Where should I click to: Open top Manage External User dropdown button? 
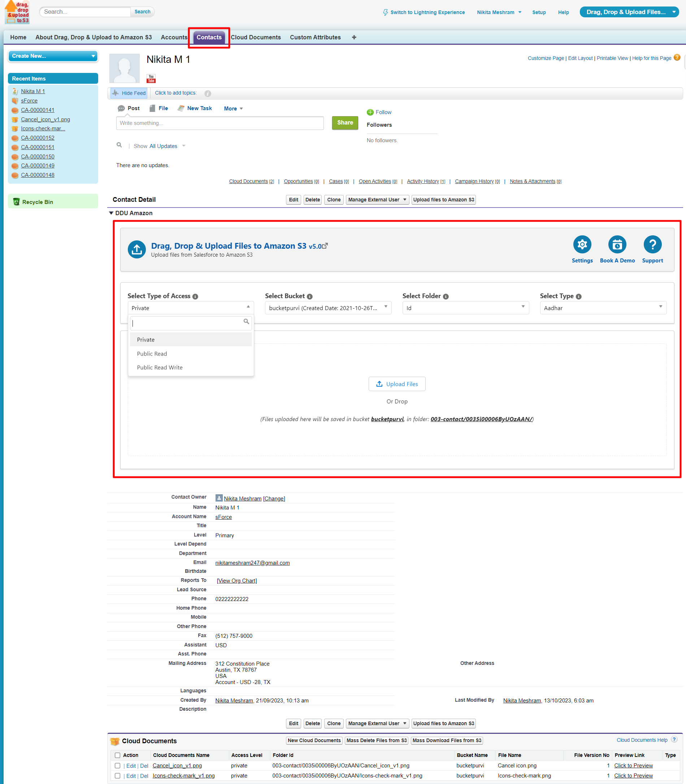pyautogui.click(x=377, y=200)
